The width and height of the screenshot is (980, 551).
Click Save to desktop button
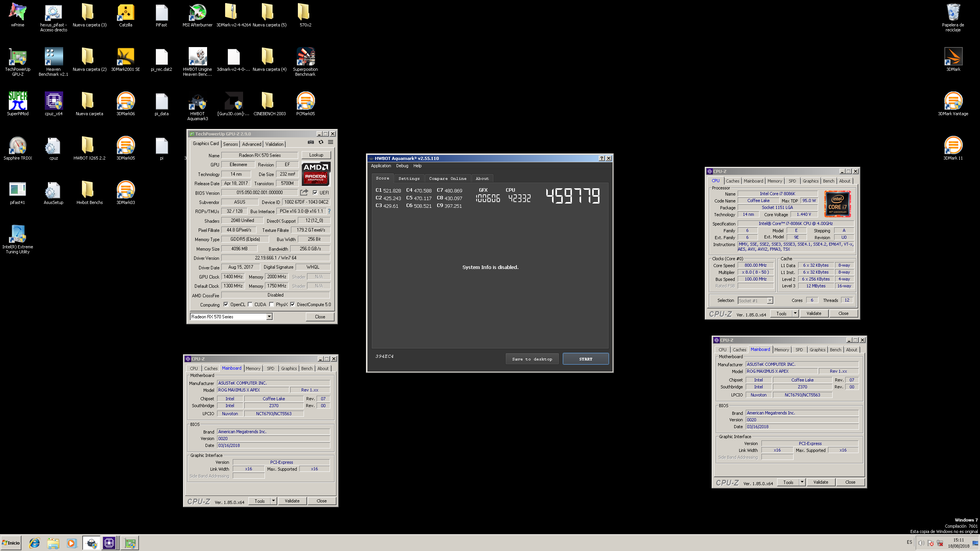(532, 359)
